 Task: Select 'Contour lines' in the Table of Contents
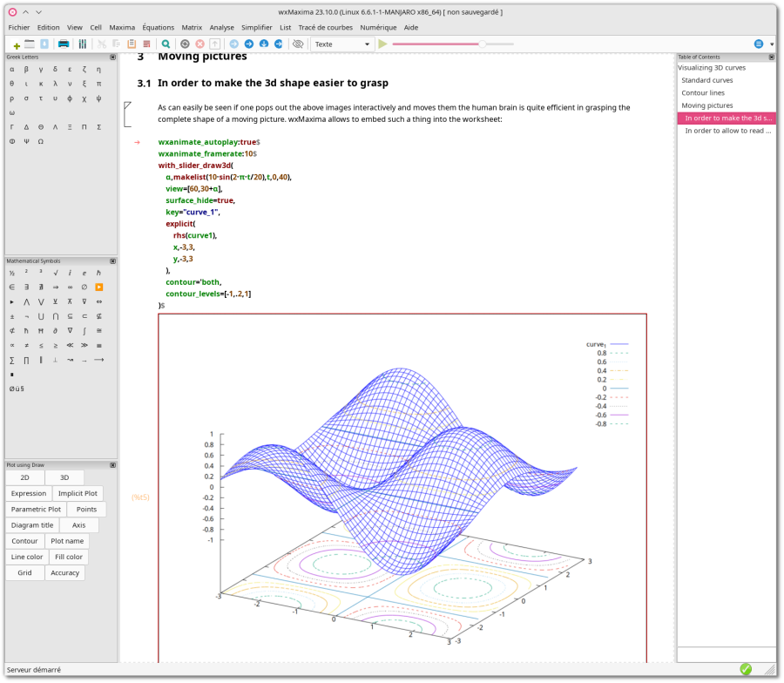706,92
